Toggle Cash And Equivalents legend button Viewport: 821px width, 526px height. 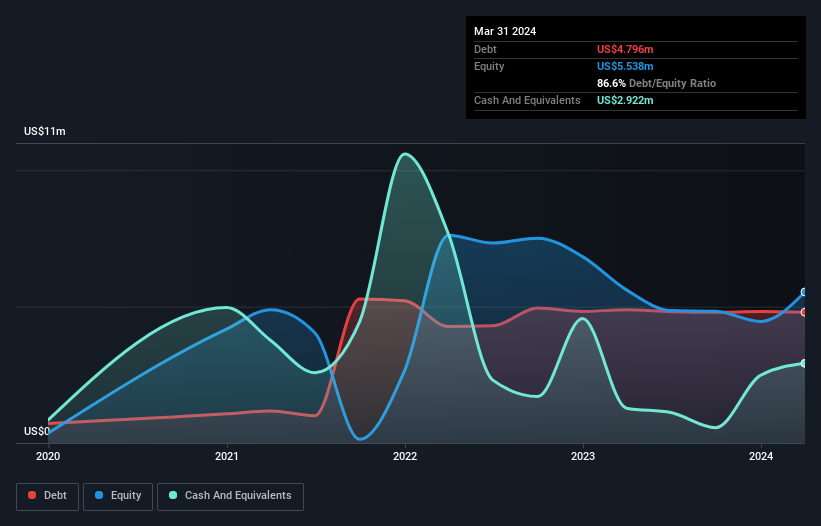coord(230,496)
